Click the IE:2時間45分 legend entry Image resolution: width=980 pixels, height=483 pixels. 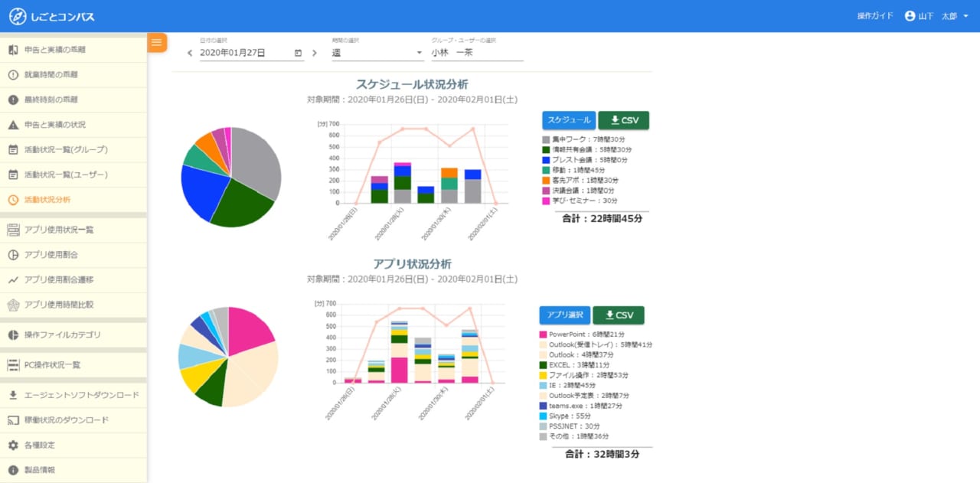pyautogui.click(x=567, y=385)
